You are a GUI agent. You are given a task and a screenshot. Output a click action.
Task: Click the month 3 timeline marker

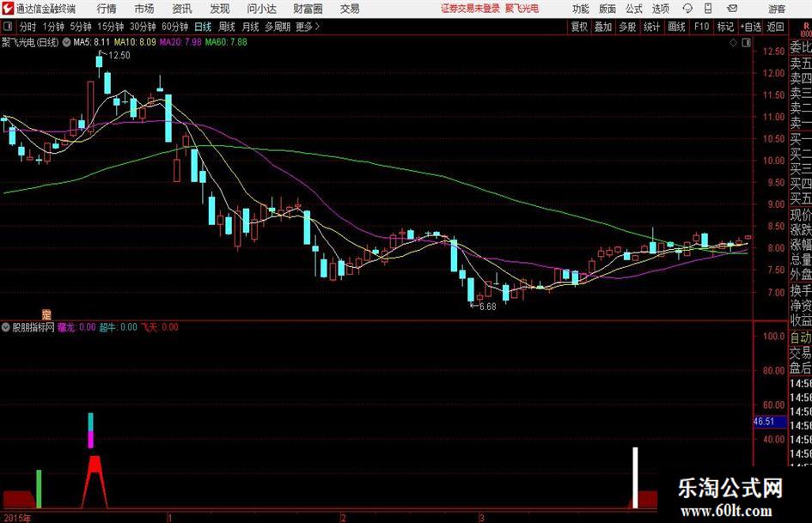point(481,518)
